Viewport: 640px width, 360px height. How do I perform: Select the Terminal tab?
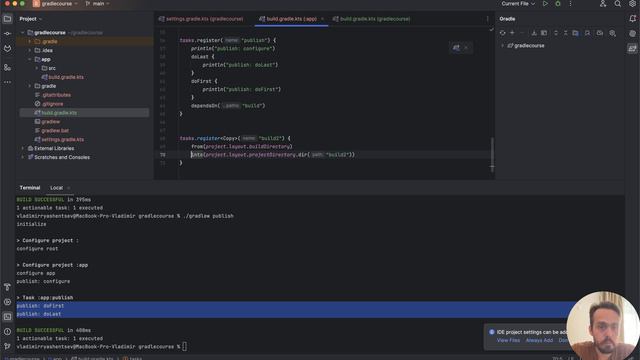(30, 188)
